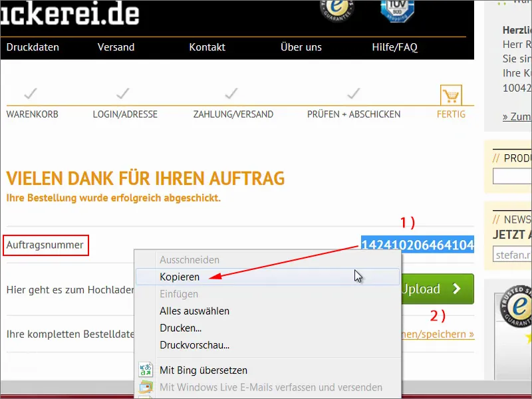The image size is (532, 399).
Task: Click the Bestellung erfolgreich abgeschickt subtitle
Action: click(x=113, y=198)
